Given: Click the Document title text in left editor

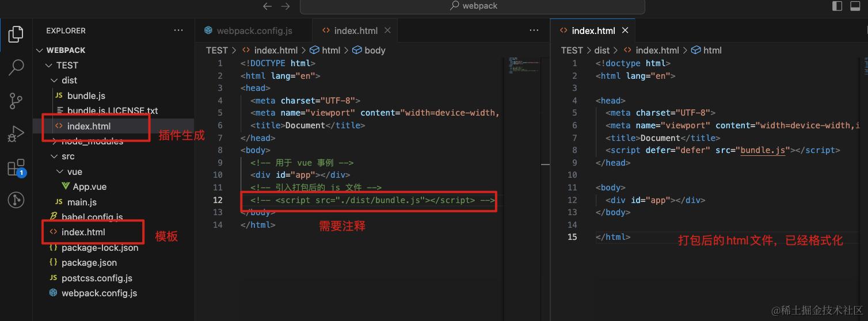Looking at the screenshot, I should click(306, 125).
